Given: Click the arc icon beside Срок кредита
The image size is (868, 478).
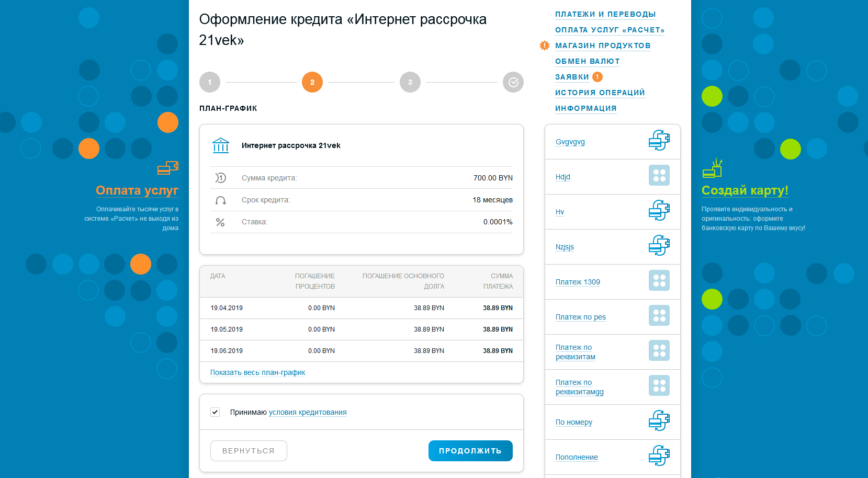Looking at the screenshot, I should tap(221, 200).
